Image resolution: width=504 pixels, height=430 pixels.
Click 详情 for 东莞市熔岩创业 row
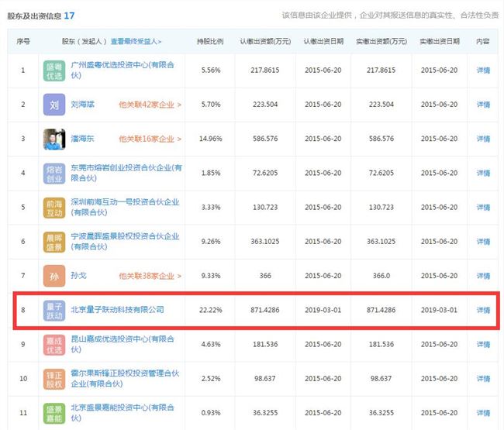pos(483,173)
